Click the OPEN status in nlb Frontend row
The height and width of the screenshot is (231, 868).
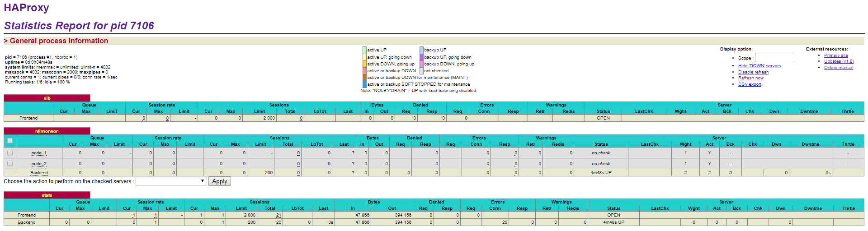603,118
